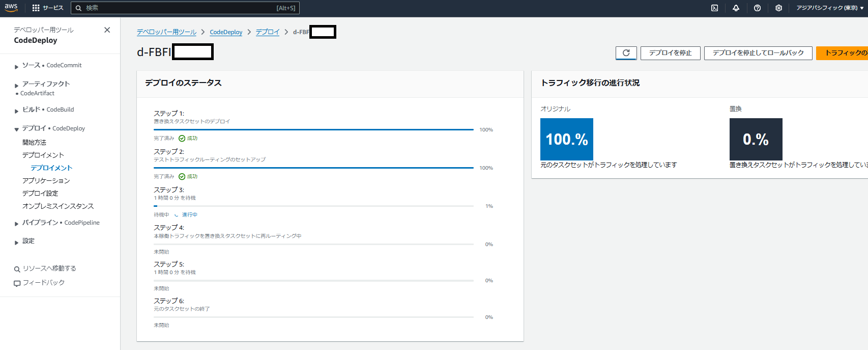The image size is (868, 350).
Task: Close the developer tools side panel
Action: 107,30
